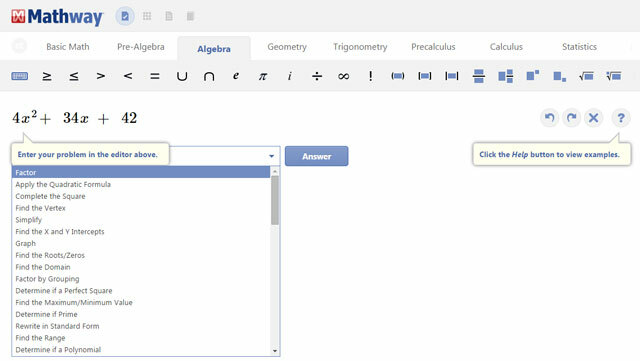Screen dimensions: 640x361
Task: Expand the problem type dropdown arrow
Action: click(x=271, y=156)
